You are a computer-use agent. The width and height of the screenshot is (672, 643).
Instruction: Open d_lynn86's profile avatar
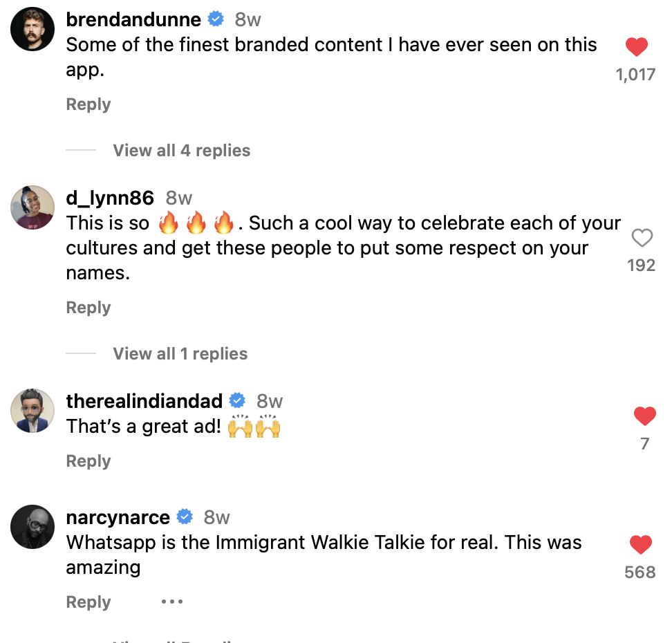point(32,207)
